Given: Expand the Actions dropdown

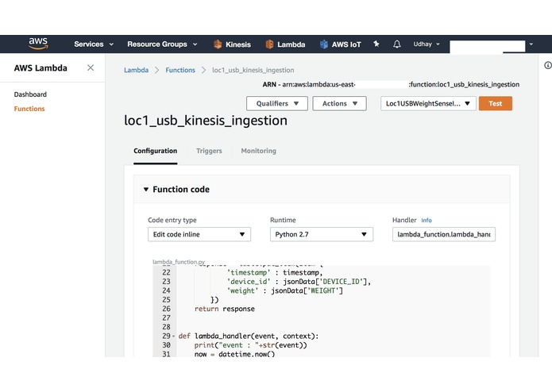Looking at the screenshot, I should [x=339, y=103].
